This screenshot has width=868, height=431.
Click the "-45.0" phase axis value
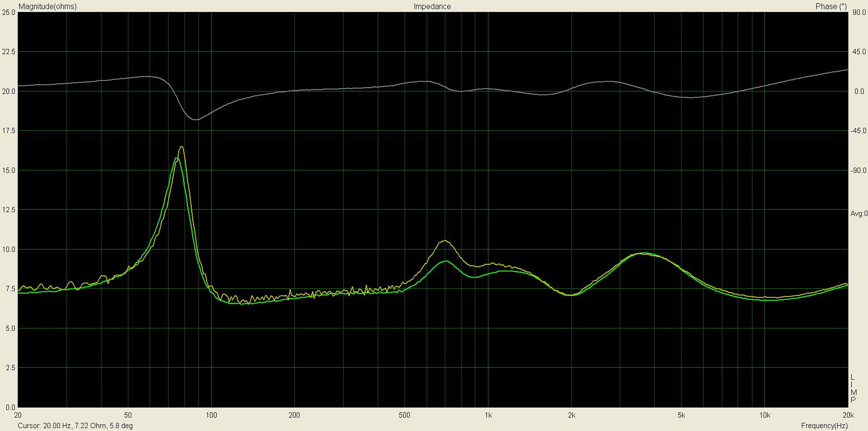pyautogui.click(x=858, y=131)
